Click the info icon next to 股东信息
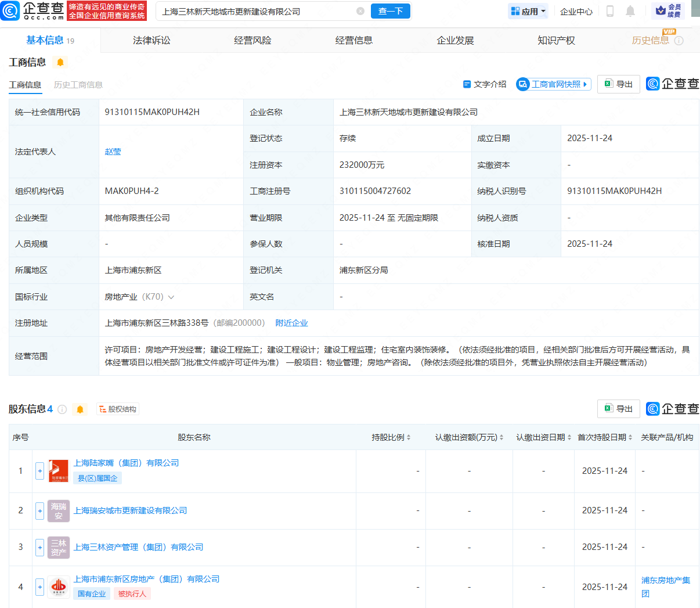 pyautogui.click(x=62, y=409)
